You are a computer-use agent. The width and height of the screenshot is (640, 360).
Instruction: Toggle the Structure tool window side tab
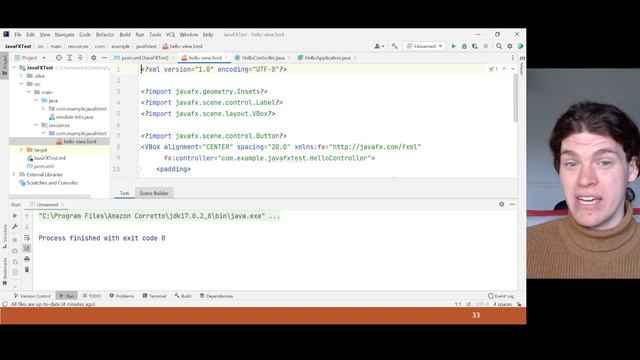[4, 236]
